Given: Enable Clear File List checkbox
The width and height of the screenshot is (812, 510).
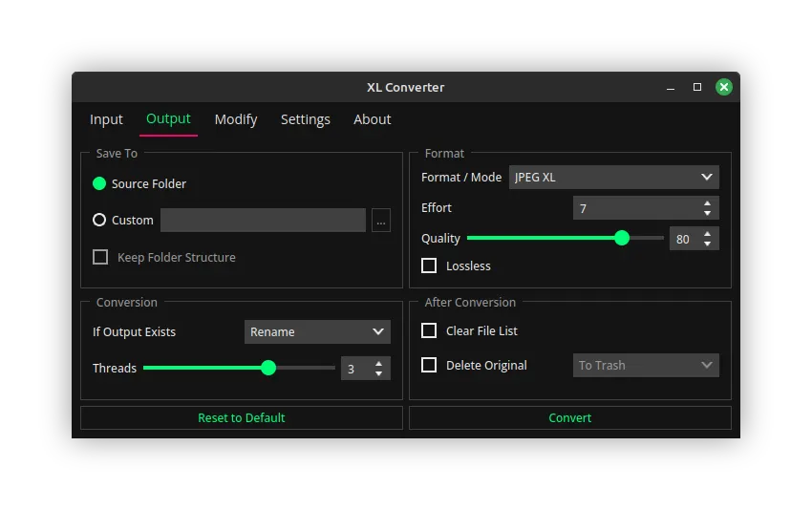Looking at the screenshot, I should coord(429,330).
